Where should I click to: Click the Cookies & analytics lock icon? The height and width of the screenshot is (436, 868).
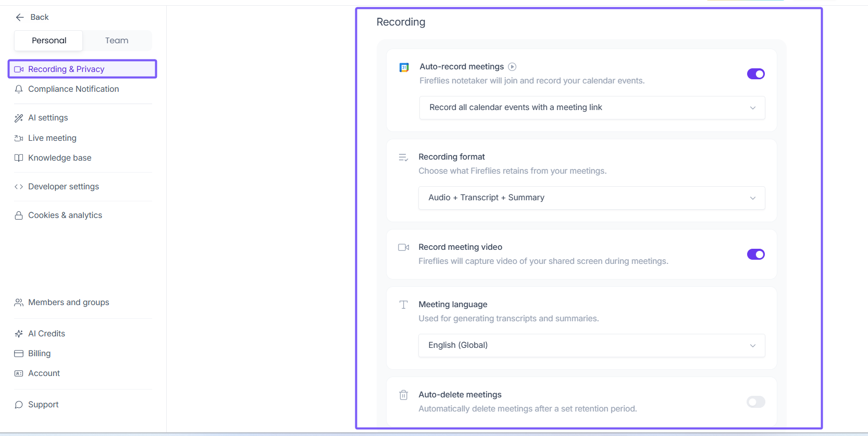coord(19,215)
